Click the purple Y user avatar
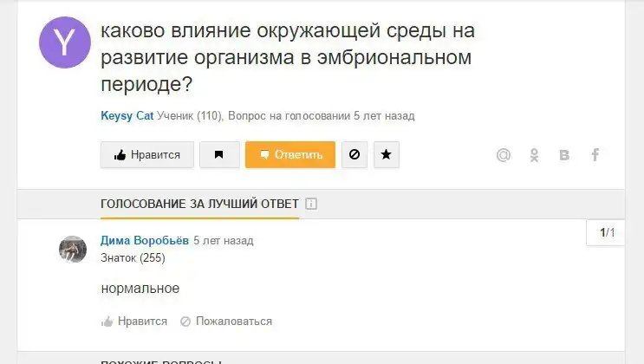644x364 pixels. click(x=64, y=42)
